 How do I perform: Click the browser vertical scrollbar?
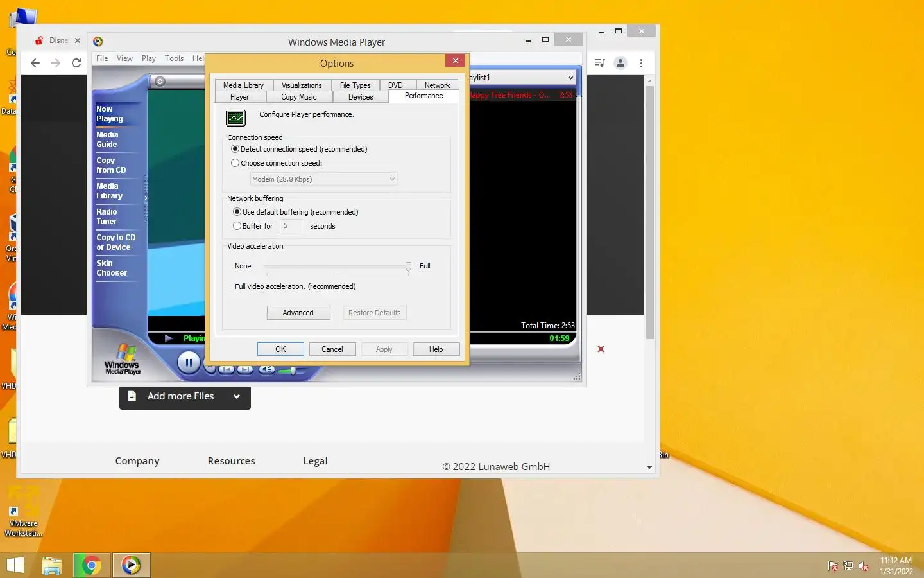[x=649, y=212]
